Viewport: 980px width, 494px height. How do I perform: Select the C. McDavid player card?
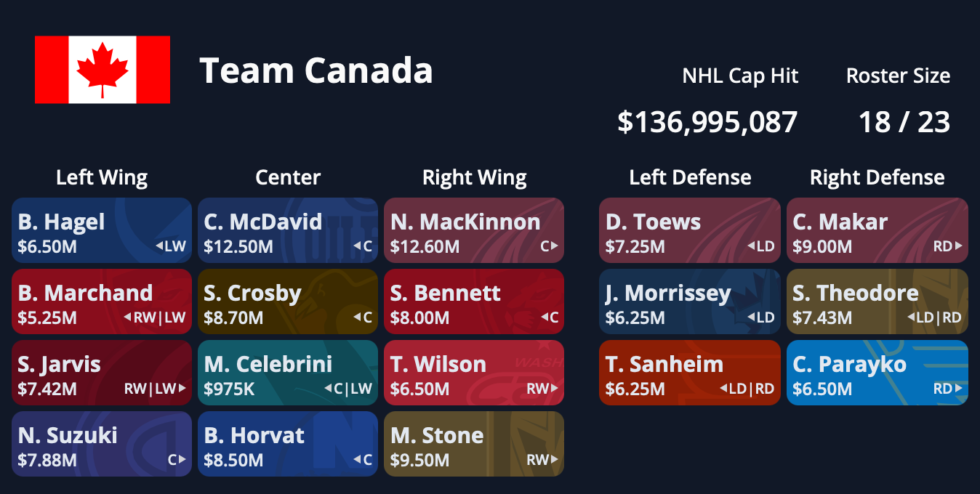pyautogui.click(x=287, y=230)
